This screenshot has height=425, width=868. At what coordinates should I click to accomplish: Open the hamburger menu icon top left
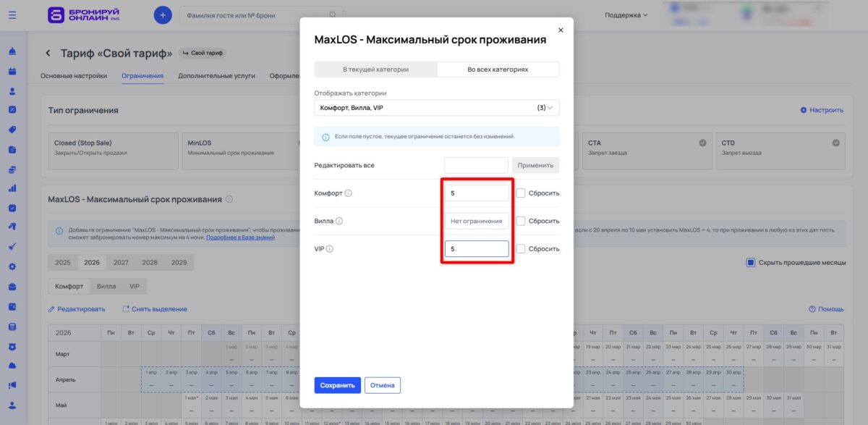[x=12, y=14]
